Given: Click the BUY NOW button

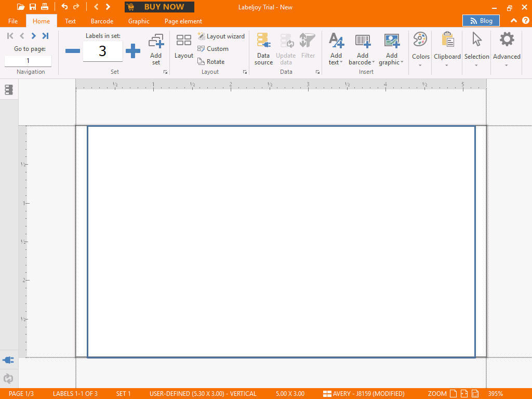Looking at the screenshot, I should click(159, 7).
